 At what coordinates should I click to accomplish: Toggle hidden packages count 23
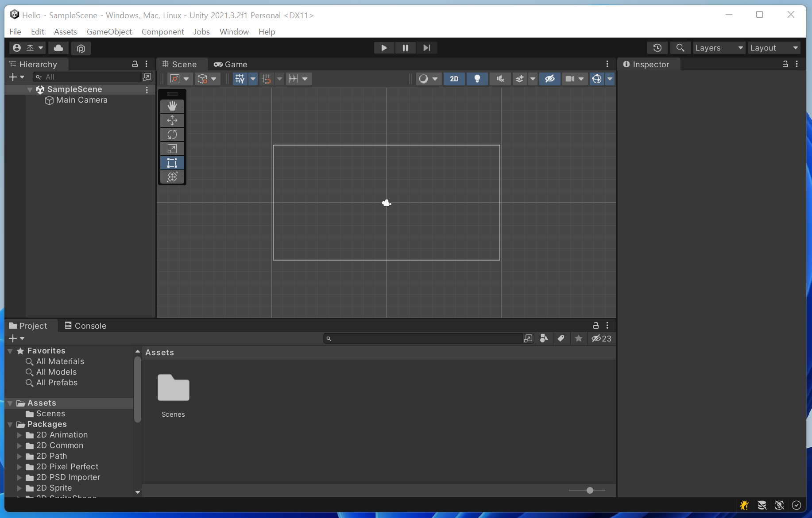(602, 338)
